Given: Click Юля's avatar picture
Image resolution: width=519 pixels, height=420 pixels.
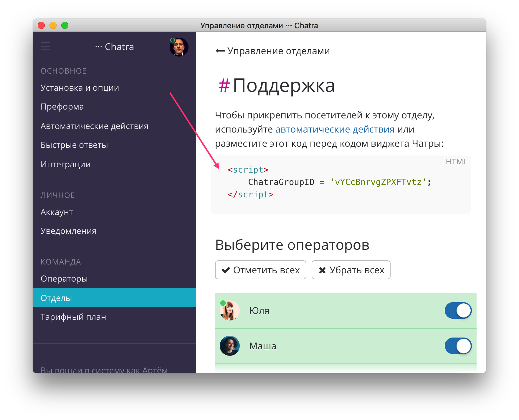Looking at the screenshot, I should (x=230, y=310).
